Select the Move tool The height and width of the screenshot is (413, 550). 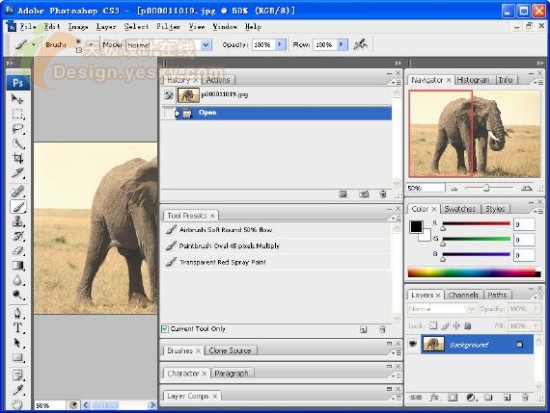(17, 99)
